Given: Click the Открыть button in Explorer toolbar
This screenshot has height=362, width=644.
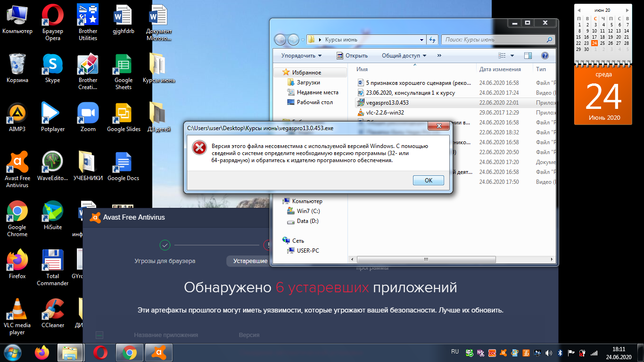Looking at the screenshot, I should pos(352,56).
